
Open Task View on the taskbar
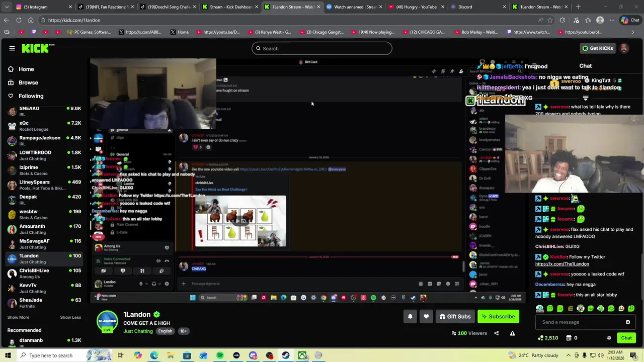click(120, 355)
